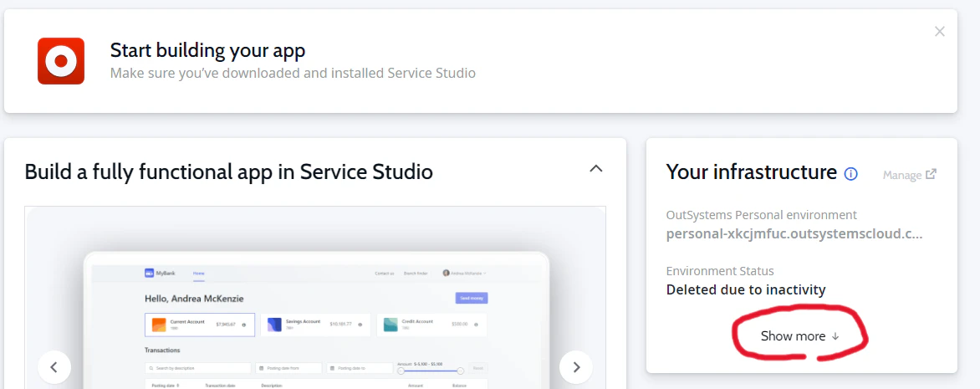The width and height of the screenshot is (980, 389).
Task: Collapse the Build a fully functional app section
Action: 596,168
